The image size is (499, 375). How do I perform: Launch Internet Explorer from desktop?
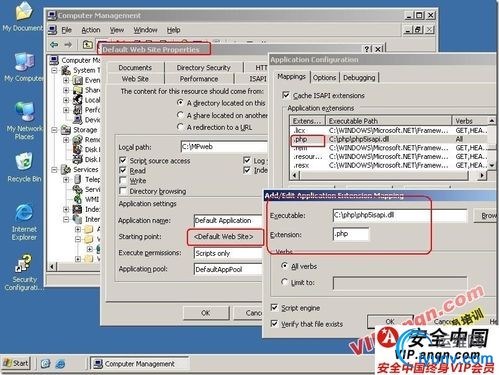(x=24, y=222)
